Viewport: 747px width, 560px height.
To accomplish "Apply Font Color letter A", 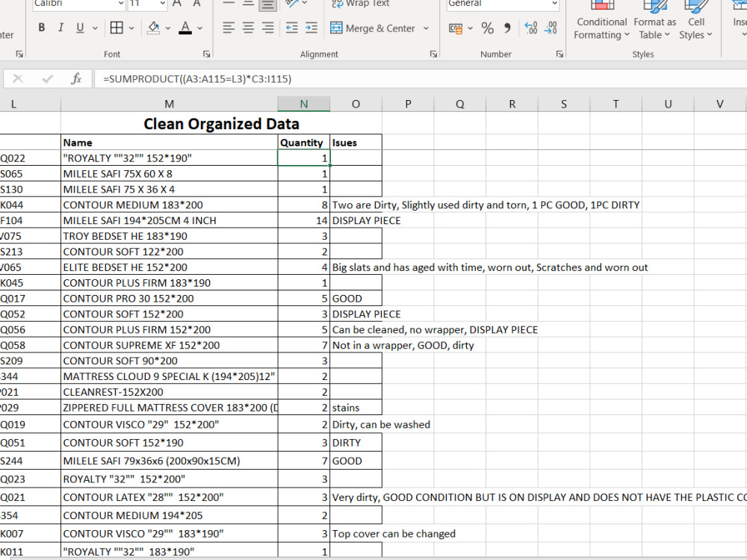I will (x=185, y=28).
